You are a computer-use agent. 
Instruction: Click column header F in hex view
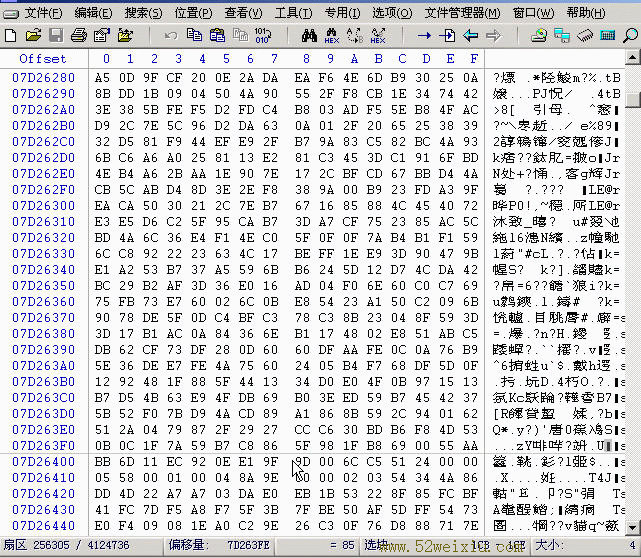(474, 59)
